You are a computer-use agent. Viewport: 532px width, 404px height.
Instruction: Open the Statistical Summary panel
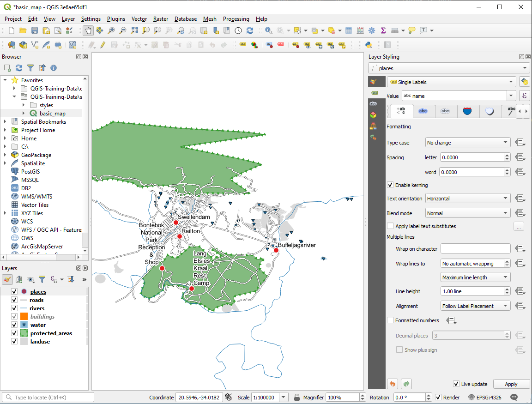[382, 30]
